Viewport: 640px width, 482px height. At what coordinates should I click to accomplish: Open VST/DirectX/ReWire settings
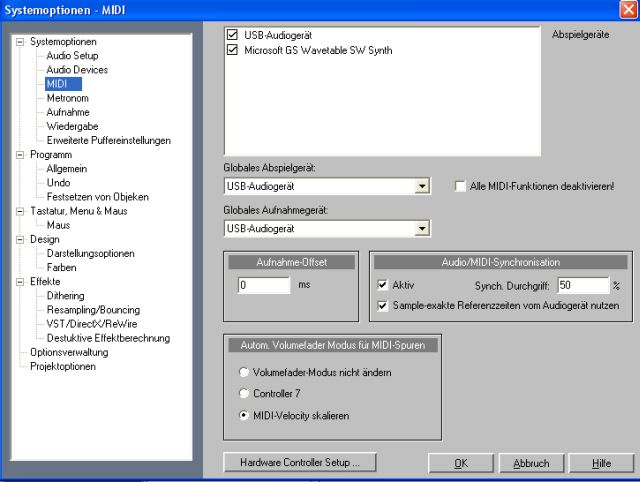(x=92, y=324)
